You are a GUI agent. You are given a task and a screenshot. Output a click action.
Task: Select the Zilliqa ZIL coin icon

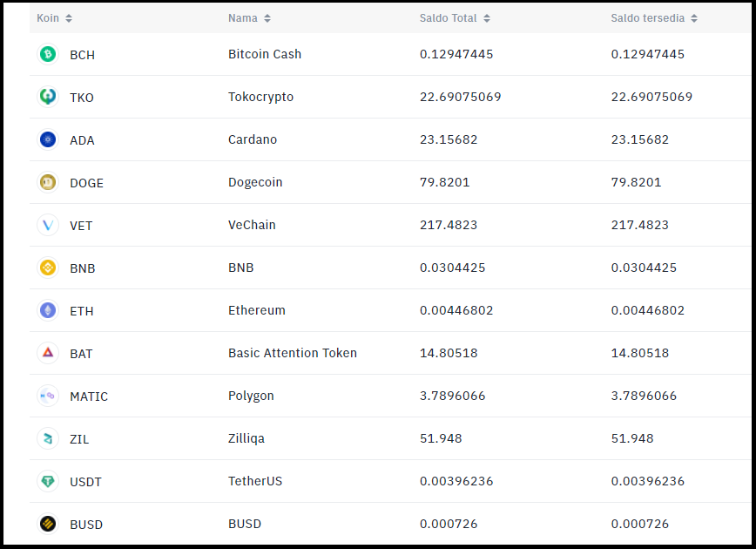coord(48,438)
